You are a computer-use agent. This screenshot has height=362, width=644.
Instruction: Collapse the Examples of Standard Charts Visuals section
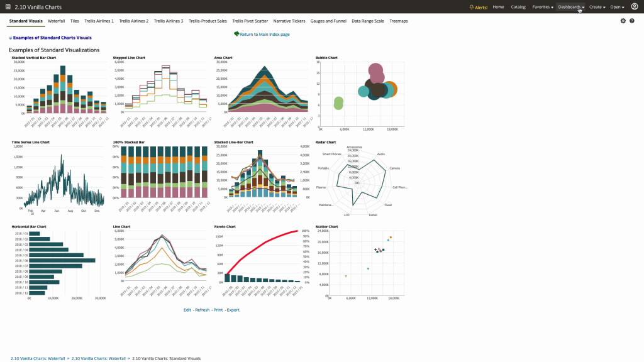10,37
